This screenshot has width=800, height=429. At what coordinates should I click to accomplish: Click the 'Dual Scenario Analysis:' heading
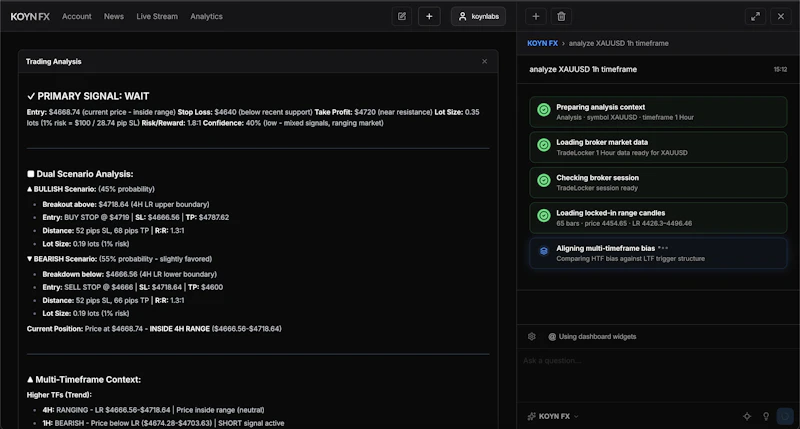point(85,174)
